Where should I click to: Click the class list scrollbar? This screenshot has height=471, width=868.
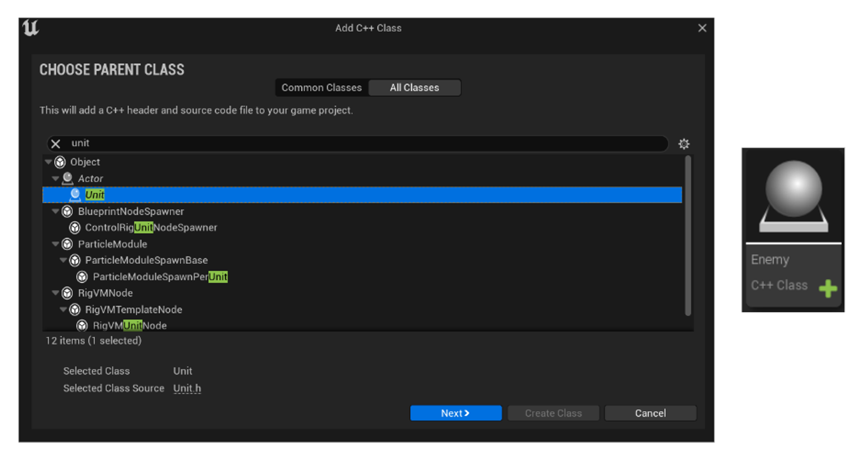pyautogui.click(x=687, y=237)
